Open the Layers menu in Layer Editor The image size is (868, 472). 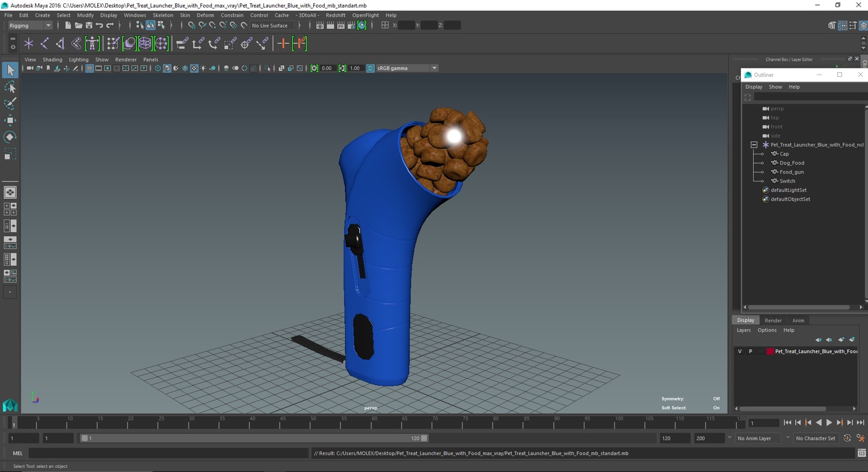pyautogui.click(x=744, y=330)
